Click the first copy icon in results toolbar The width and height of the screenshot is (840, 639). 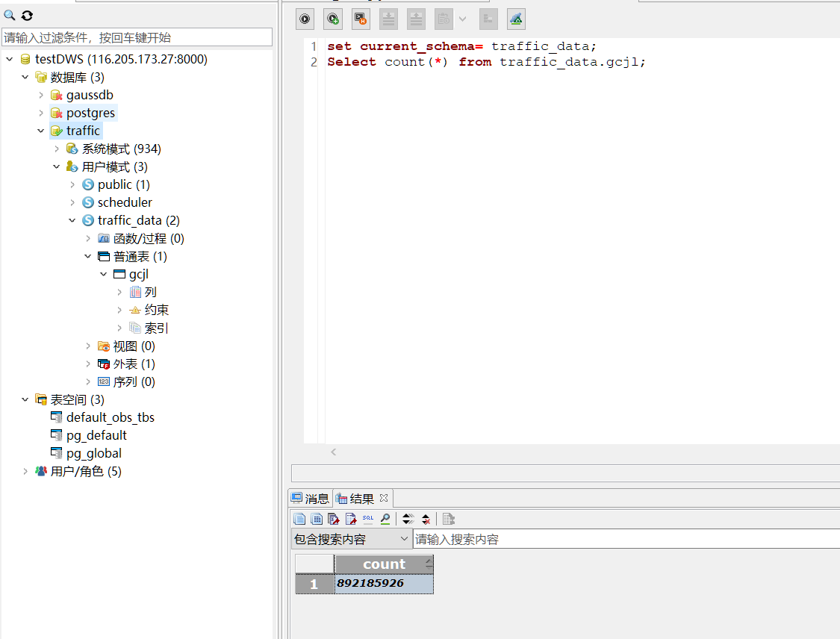(299, 519)
